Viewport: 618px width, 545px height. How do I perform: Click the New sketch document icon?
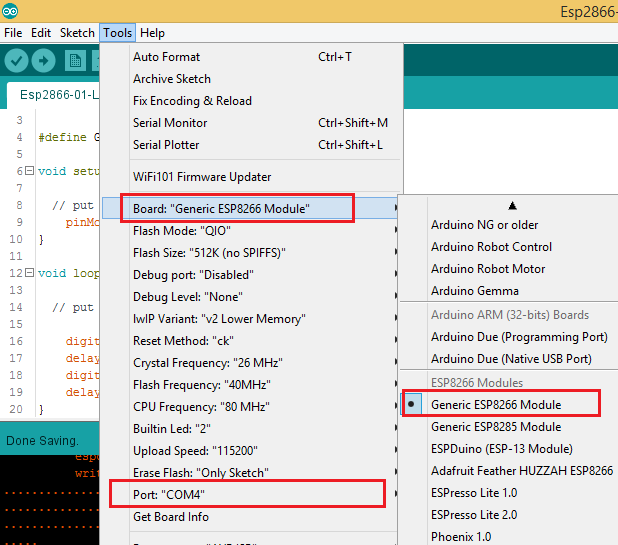click(75, 61)
